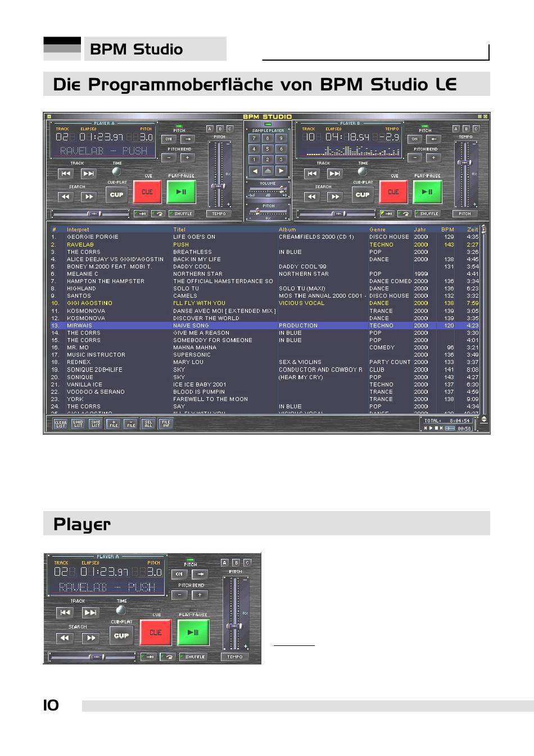Click search fast-forward button in main window's Player A

click(x=89, y=197)
